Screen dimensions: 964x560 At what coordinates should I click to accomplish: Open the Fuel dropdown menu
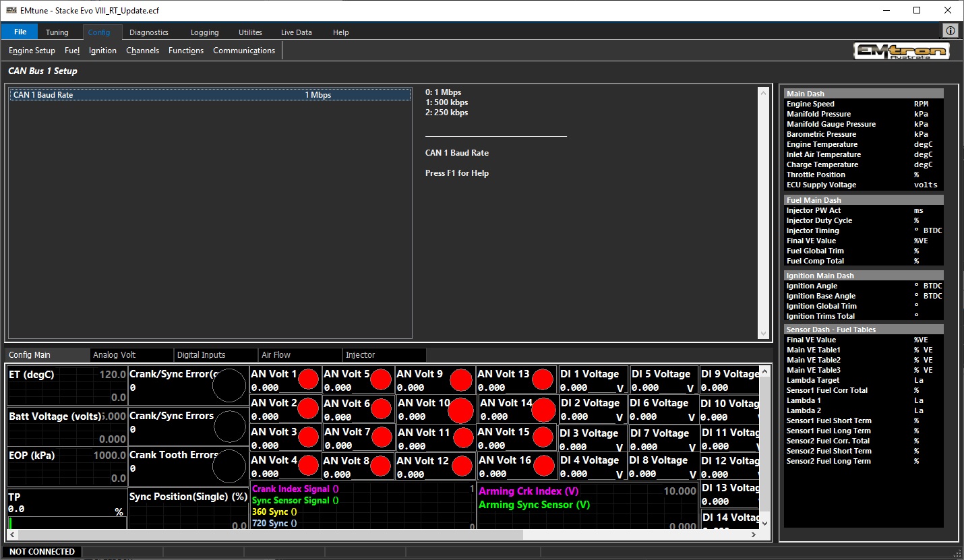(x=72, y=51)
